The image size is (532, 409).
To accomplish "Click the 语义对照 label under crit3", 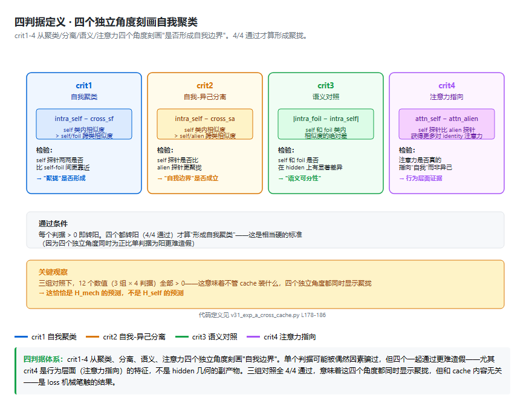I will [x=326, y=97].
